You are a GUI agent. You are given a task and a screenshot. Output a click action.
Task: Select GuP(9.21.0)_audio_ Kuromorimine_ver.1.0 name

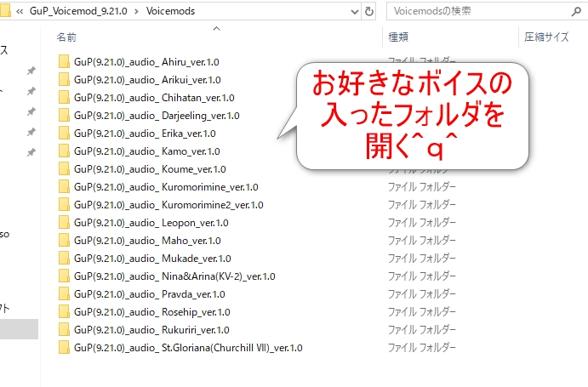(x=166, y=187)
